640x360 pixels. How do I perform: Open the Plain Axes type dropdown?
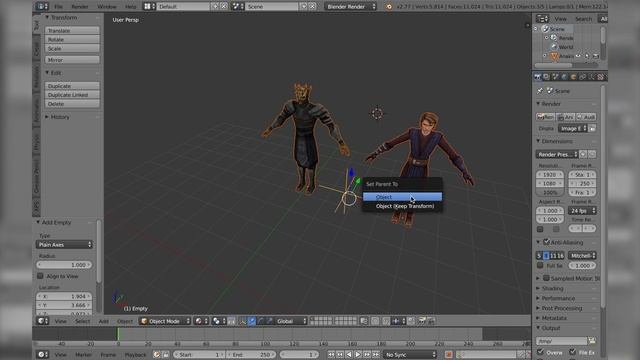click(x=64, y=244)
